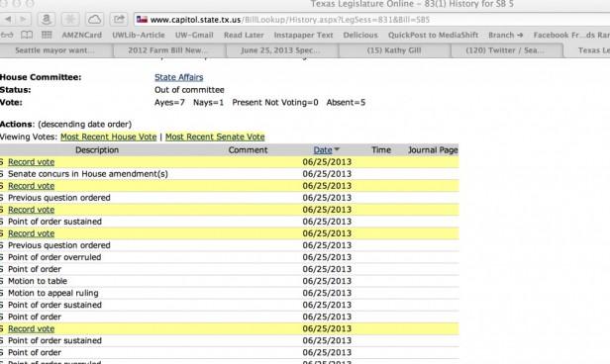The width and height of the screenshot is (610, 364).
Task: Open the Most Recent House Vote link
Action: [x=109, y=136]
